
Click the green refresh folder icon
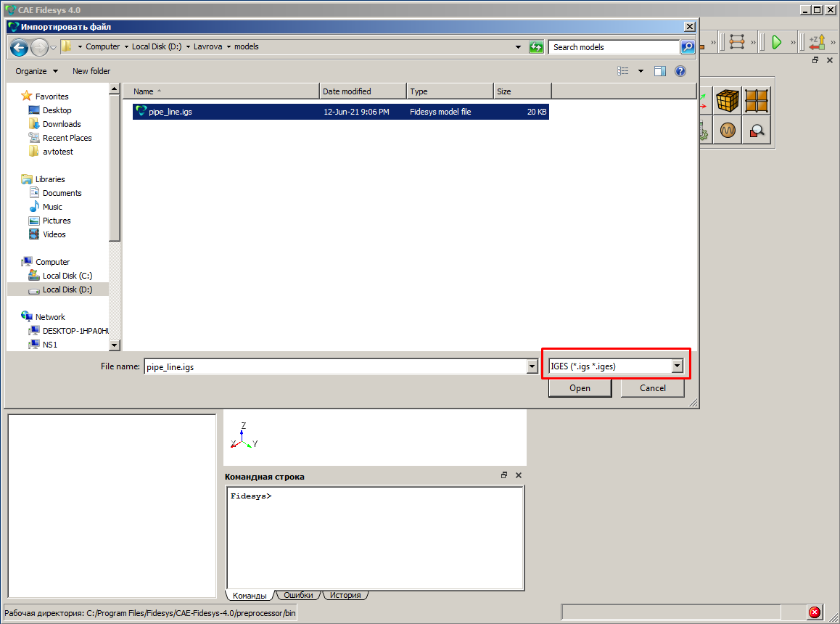tap(536, 47)
